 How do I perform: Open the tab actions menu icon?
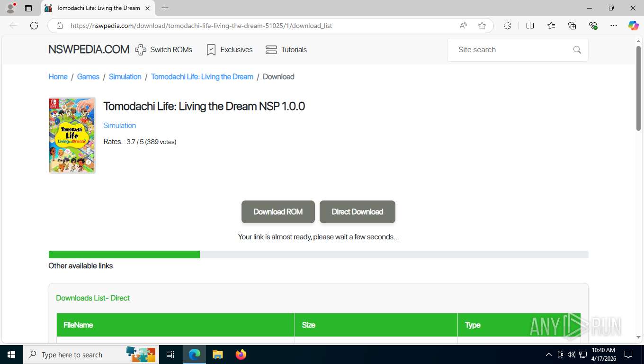point(28,8)
